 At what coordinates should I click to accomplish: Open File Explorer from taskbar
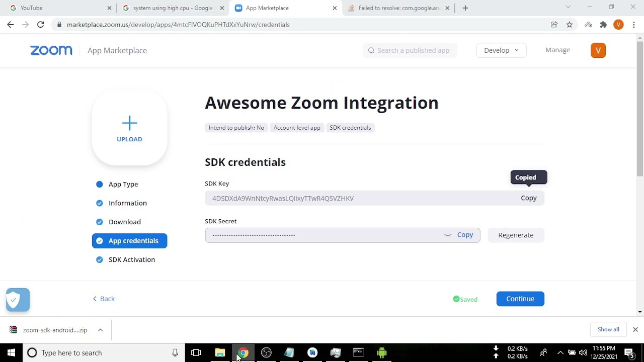[x=220, y=353]
